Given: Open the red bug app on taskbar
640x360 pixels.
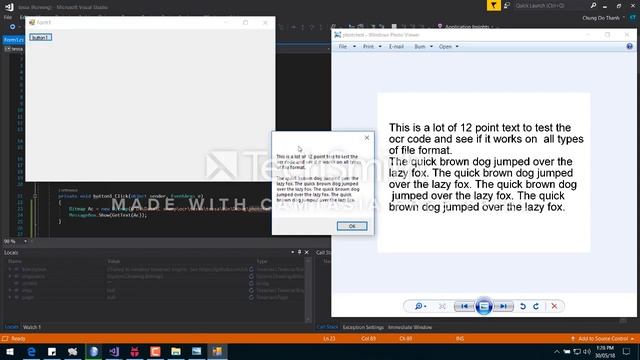Looking at the screenshot, I should [x=135, y=351].
